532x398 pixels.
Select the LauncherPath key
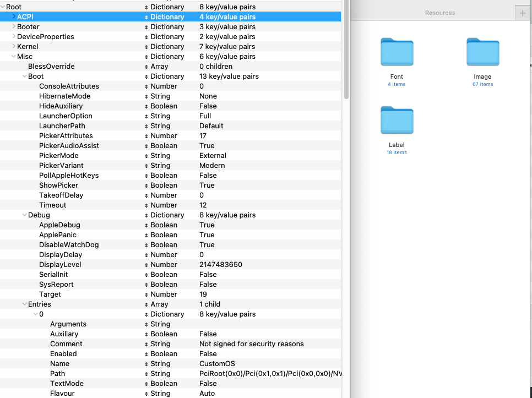62,126
